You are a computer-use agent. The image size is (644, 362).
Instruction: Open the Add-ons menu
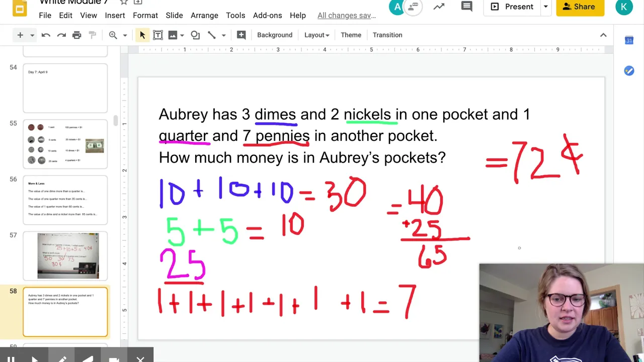point(267,16)
